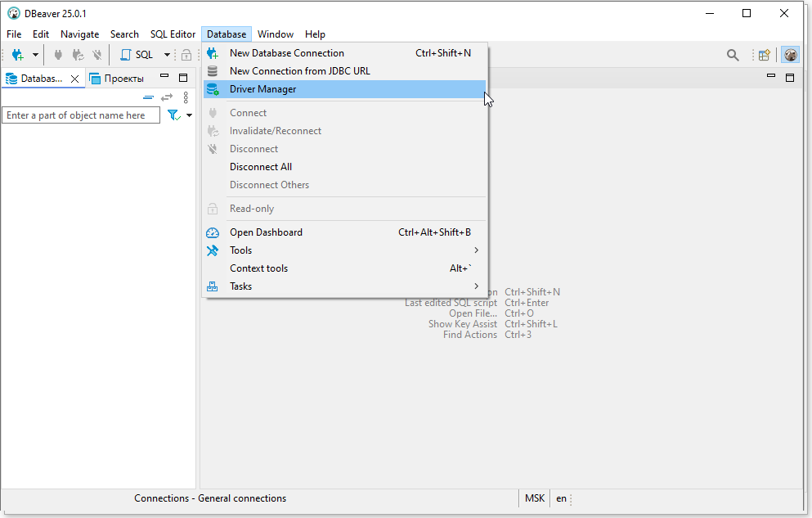Viewport: 812px width, 518px height.
Task: Toggle Link with Editor arrows icon
Action: click(167, 97)
